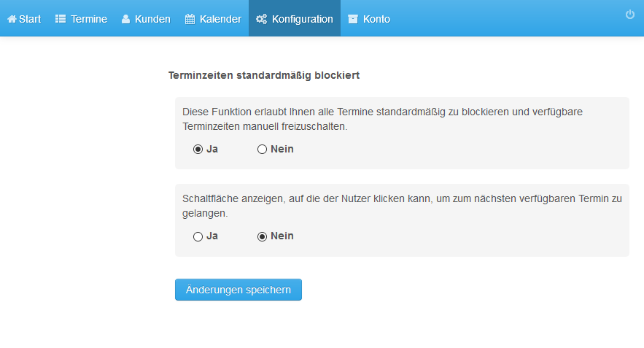
Task: Click the person icon beside Kunden
Action: point(125,19)
